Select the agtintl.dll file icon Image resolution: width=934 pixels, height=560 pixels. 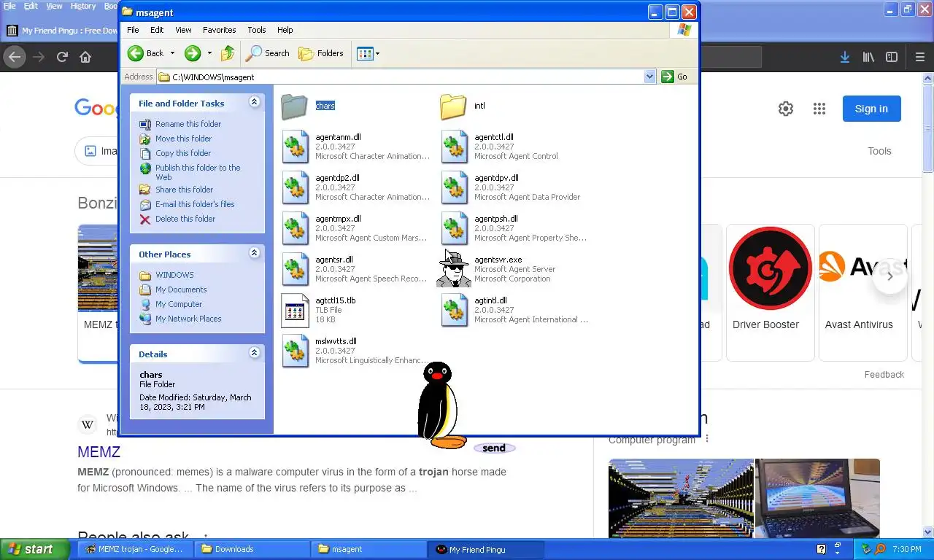click(455, 310)
